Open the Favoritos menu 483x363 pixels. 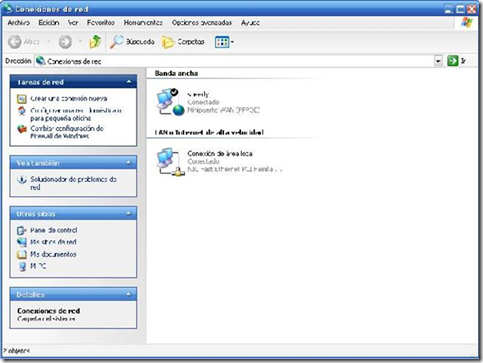pyautogui.click(x=101, y=23)
